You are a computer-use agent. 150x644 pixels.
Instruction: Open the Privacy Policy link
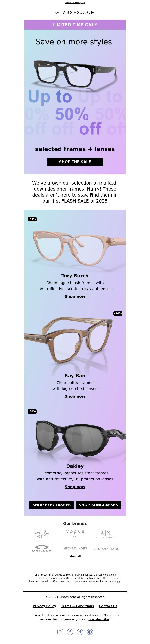coord(44,606)
